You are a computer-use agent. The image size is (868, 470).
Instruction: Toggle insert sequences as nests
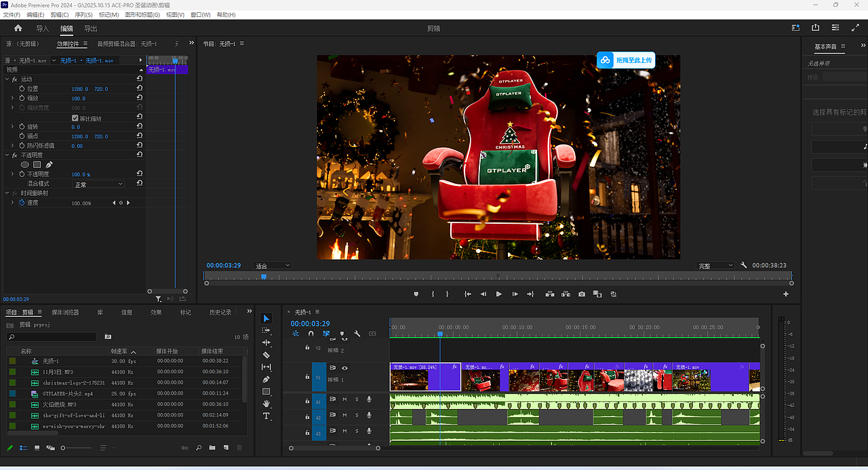click(x=296, y=334)
